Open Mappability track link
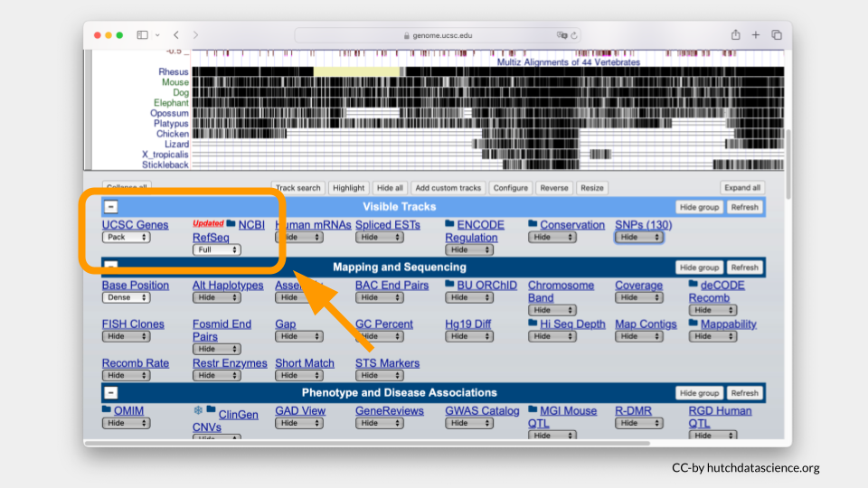 click(729, 324)
